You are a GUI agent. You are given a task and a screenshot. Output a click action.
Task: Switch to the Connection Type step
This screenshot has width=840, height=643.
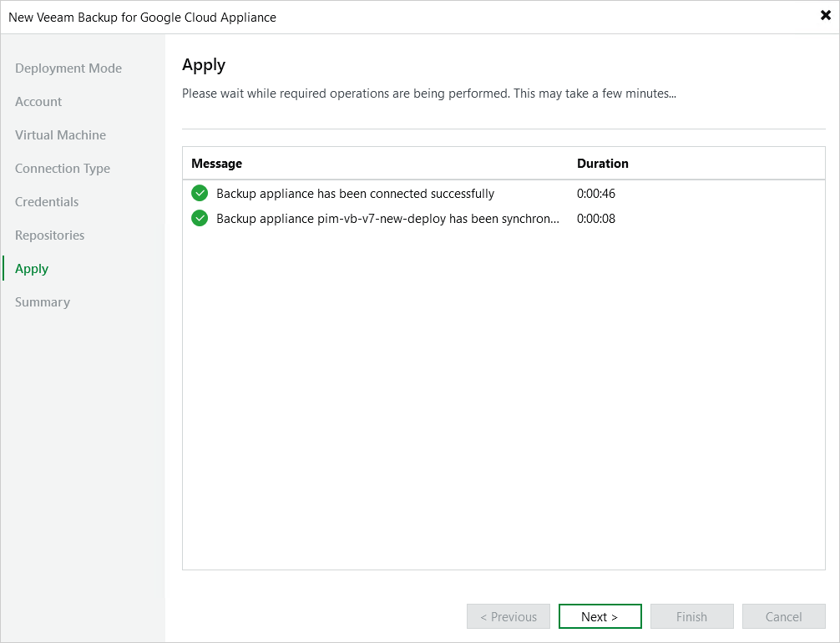click(x=63, y=168)
